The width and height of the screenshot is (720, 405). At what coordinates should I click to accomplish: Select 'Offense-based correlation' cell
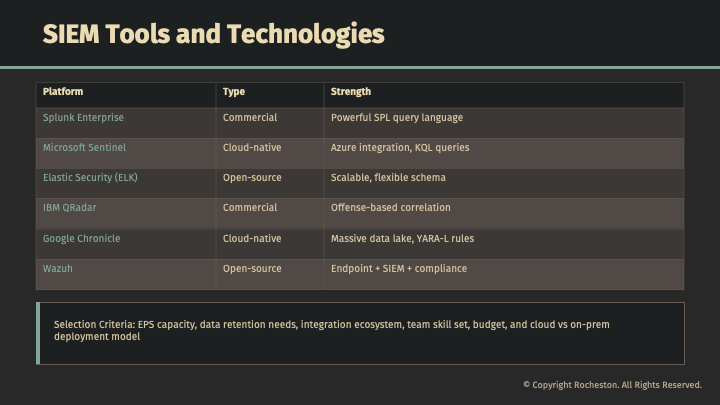point(391,208)
